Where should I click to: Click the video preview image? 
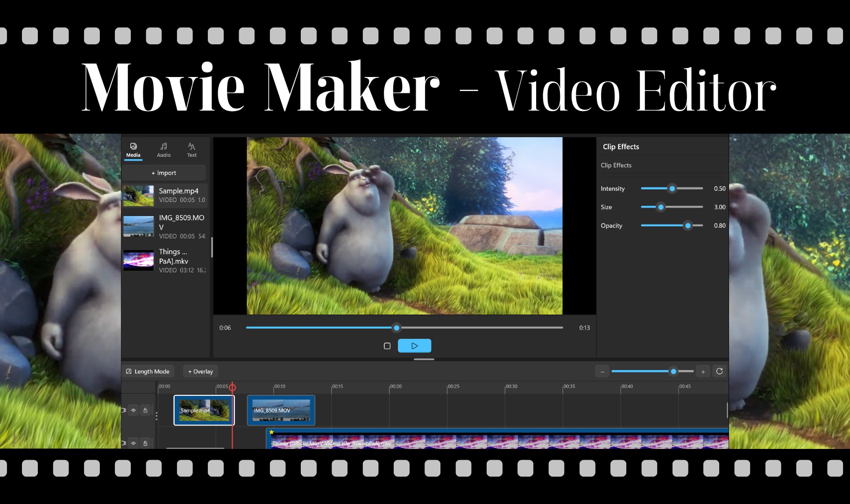pyautogui.click(x=404, y=226)
